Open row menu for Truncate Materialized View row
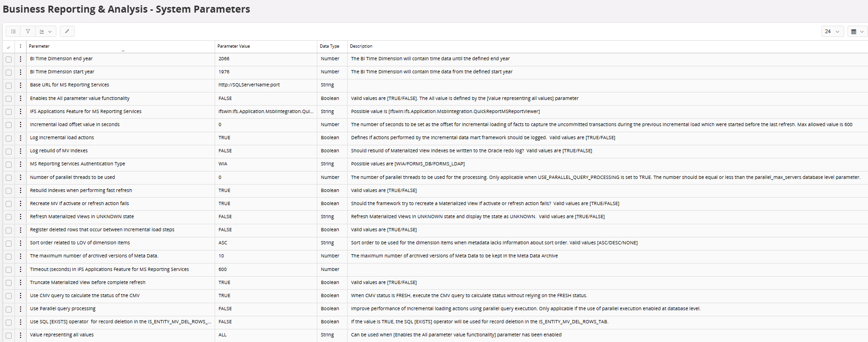Image resolution: width=868 pixels, height=342 pixels. pos(21,282)
